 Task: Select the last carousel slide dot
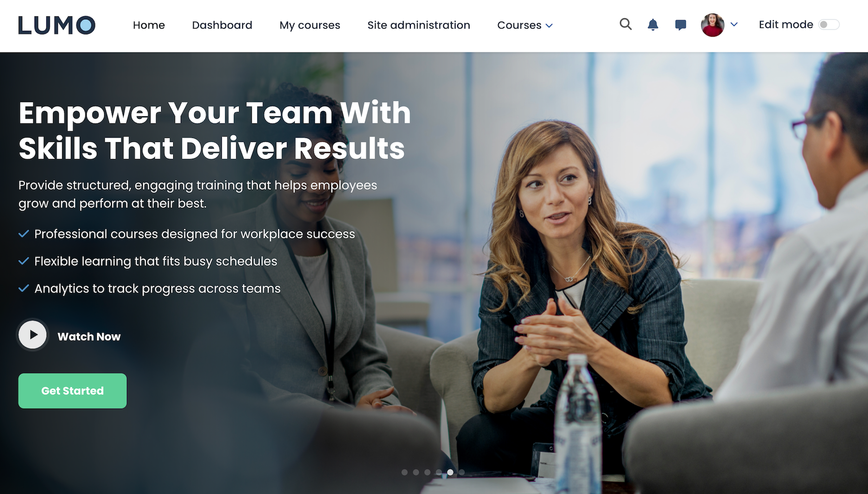(x=461, y=472)
